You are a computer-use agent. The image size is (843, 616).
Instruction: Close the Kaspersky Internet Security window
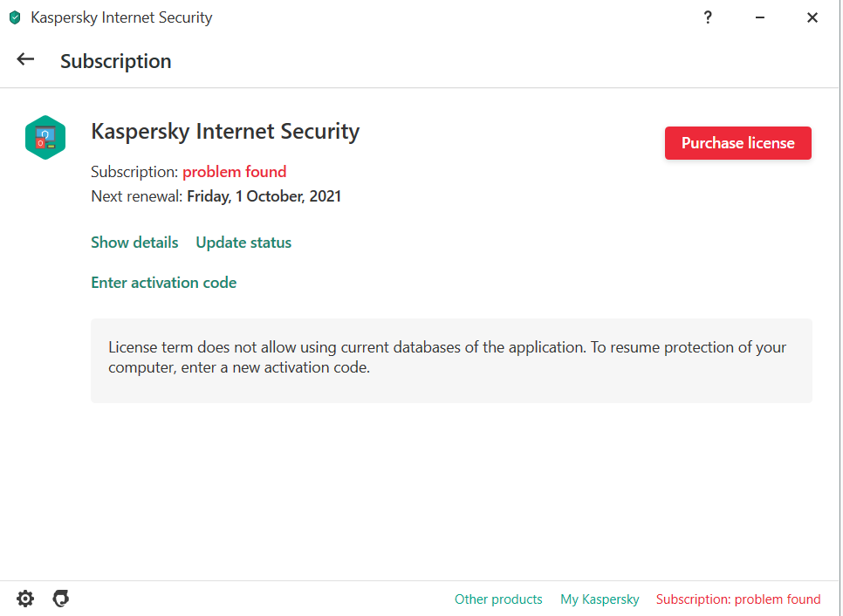click(x=812, y=17)
